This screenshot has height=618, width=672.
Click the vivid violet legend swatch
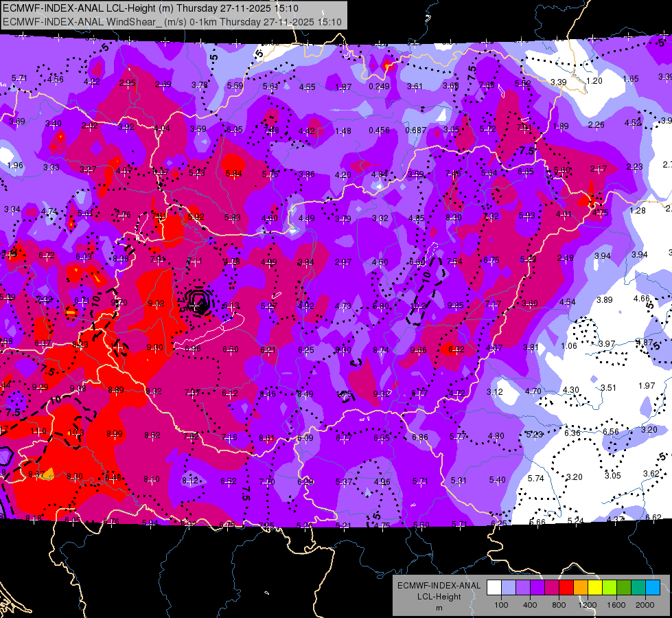[537, 588]
